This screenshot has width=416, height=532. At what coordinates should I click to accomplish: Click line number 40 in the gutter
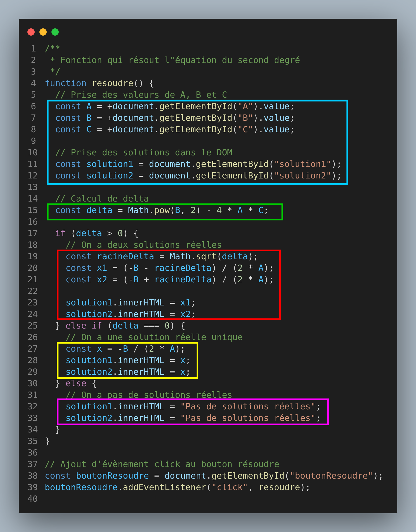click(x=33, y=499)
